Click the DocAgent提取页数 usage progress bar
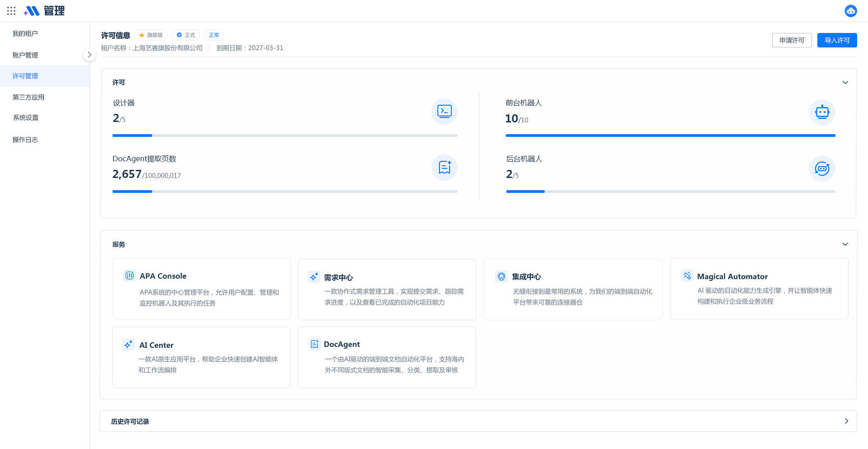The image size is (868, 449). coord(285,192)
